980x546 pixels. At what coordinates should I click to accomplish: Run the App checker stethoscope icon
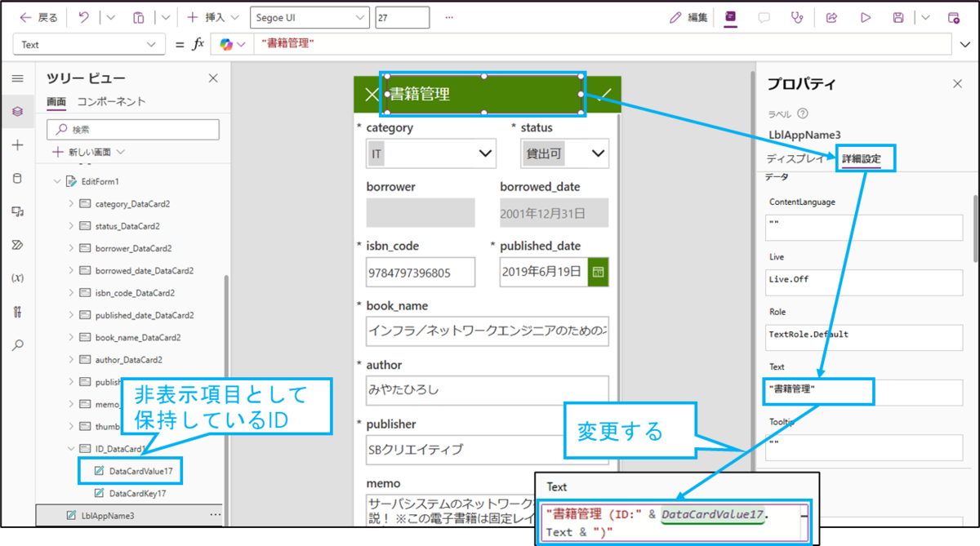click(x=797, y=17)
